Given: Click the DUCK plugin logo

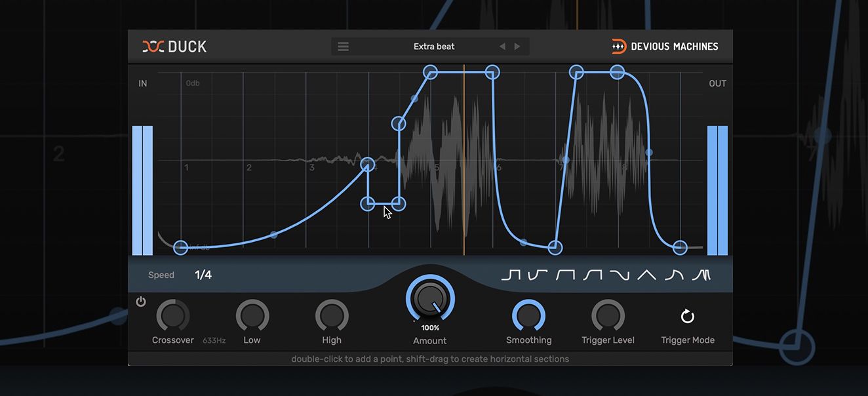Looking at the screenshot, I should point(174,47).
